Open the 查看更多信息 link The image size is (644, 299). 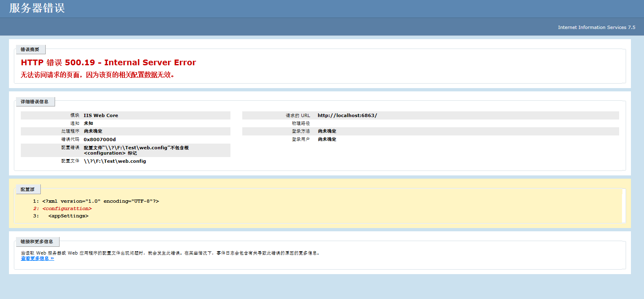coord(37,258)
